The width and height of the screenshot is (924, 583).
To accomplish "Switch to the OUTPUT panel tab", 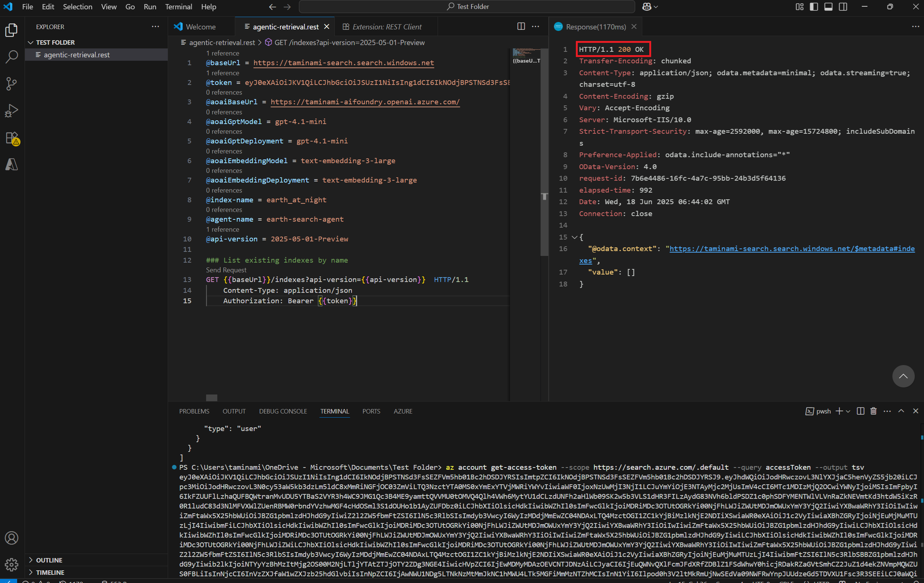I will coord(234,411).
